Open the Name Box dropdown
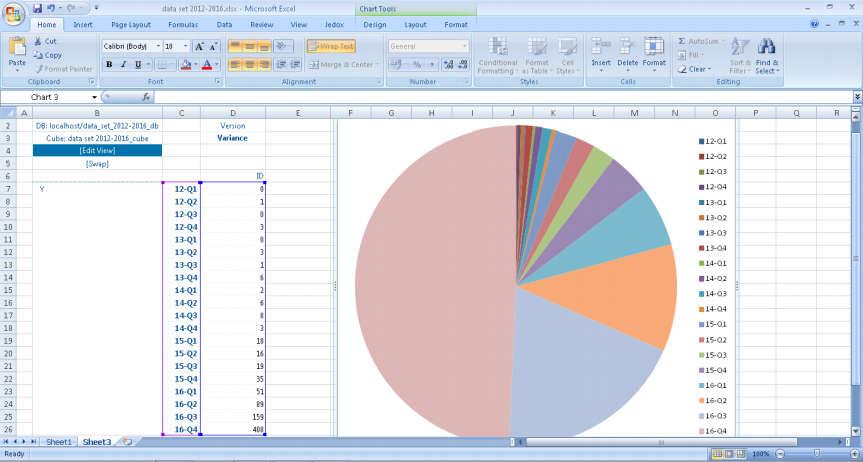Screen dimensions: 863x462 pos(95,97)
